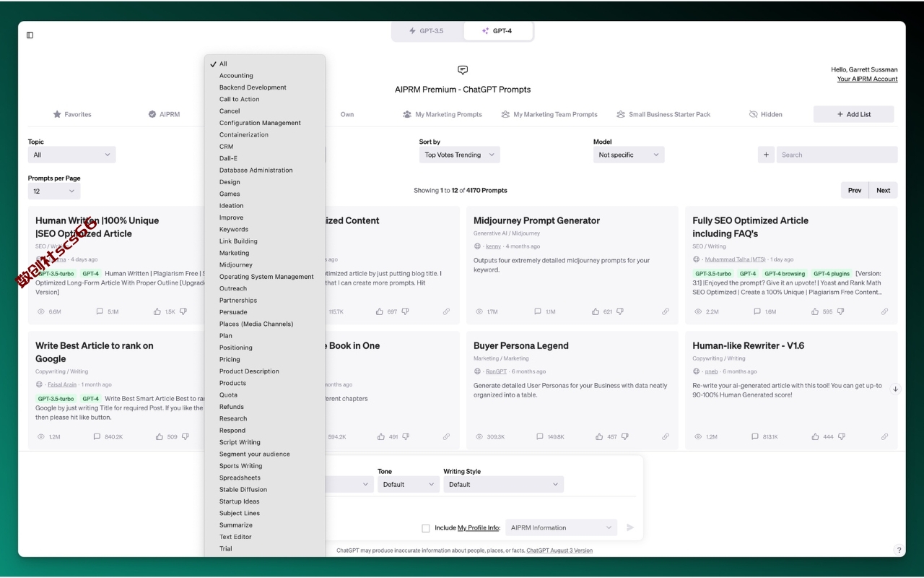Open author kenny's profile link

pos(493,246)
